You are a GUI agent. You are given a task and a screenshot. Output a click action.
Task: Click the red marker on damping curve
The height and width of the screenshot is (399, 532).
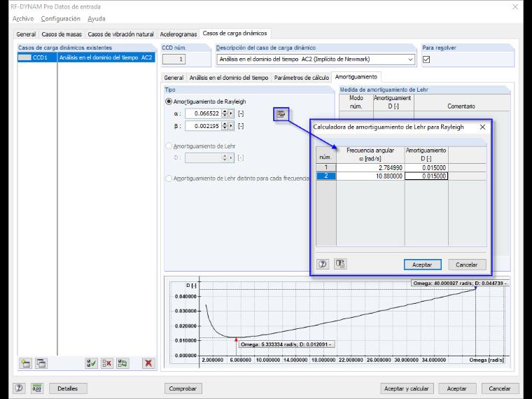click(x=236, y=339)
